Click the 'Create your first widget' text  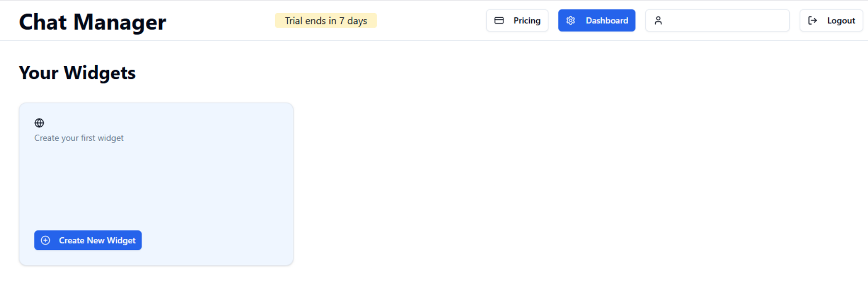78,138
